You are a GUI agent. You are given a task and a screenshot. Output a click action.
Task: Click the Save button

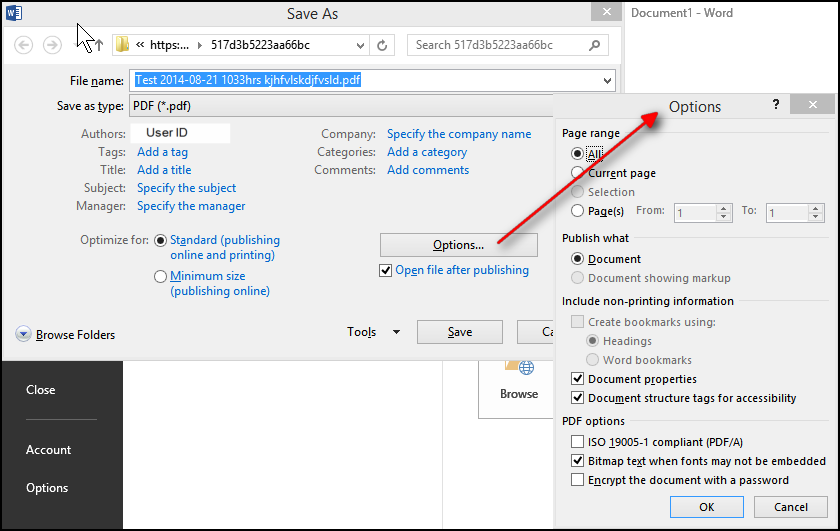pyautogui.click(x=460, y=332)
